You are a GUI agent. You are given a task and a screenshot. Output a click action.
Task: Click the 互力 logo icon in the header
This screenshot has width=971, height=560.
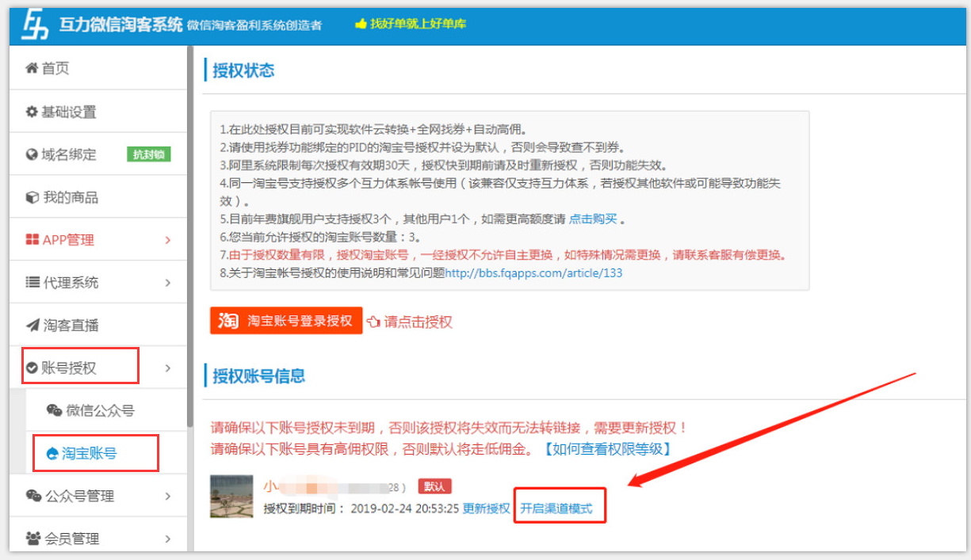35,24
